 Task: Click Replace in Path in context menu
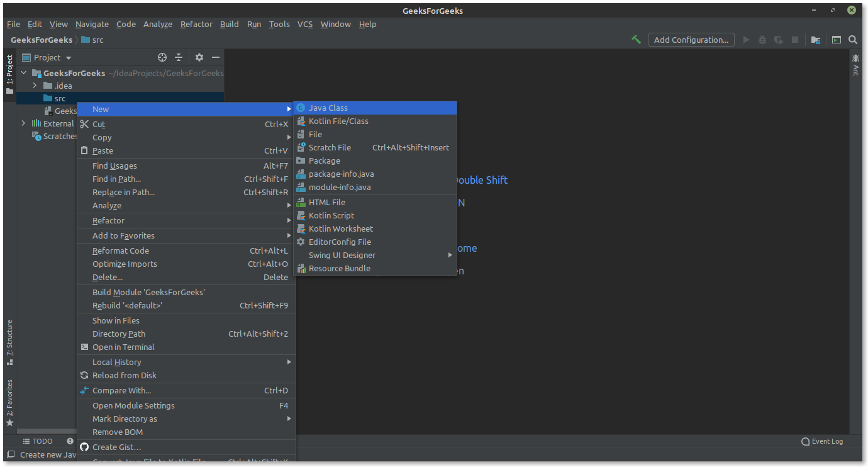tap(186, 192)
